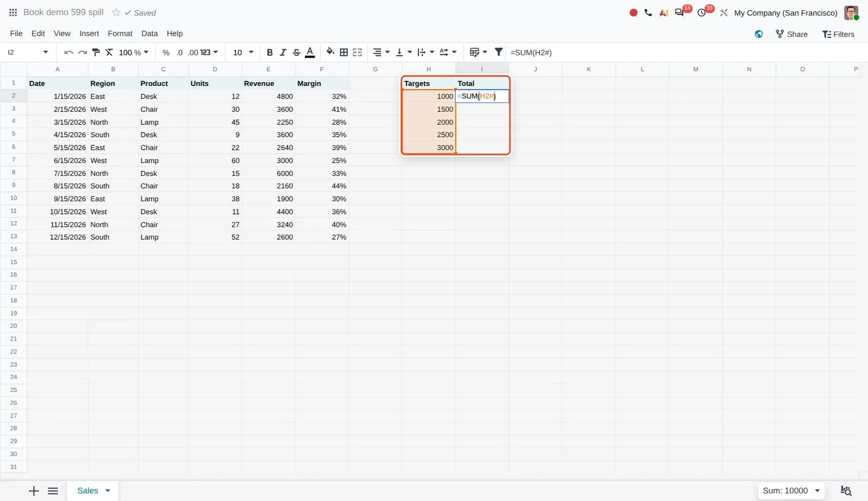Toggle the data filter funnel icon

(499, 52)
